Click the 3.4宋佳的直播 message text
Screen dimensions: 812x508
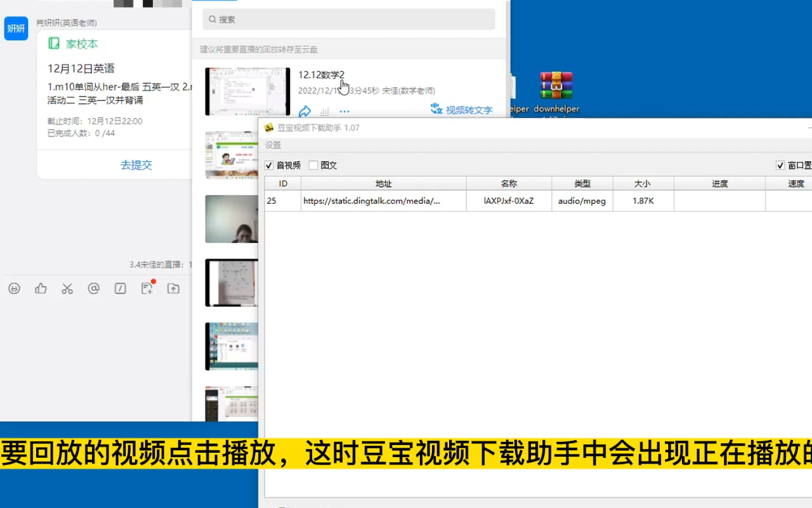pyautogui.click(x=157, y=265)
